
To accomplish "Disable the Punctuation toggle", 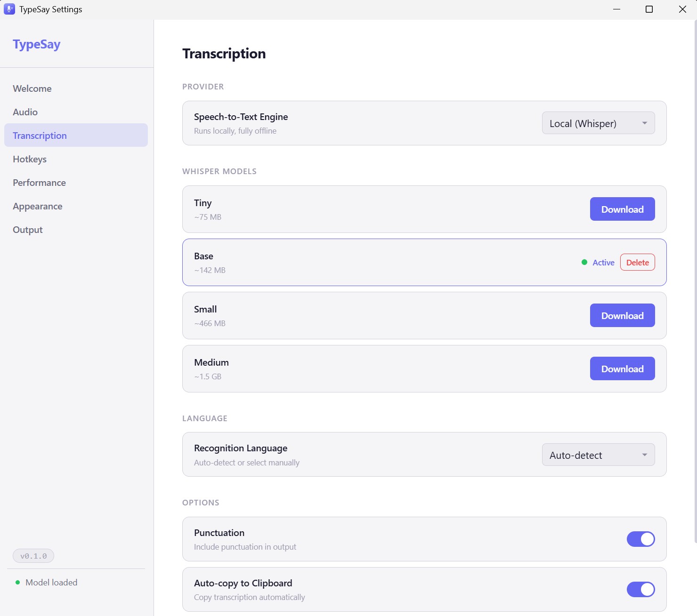I will click(x=640, y=539).
